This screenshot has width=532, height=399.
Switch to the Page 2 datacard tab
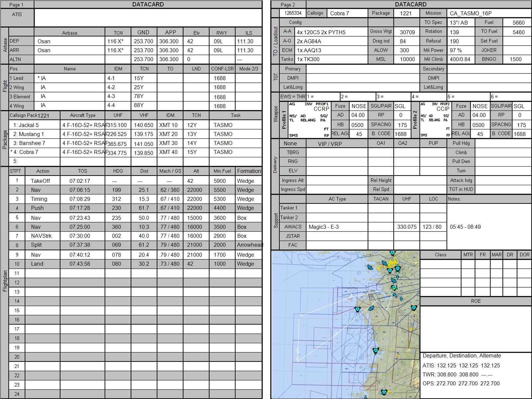pyautogui.click(x=288, y=5)
